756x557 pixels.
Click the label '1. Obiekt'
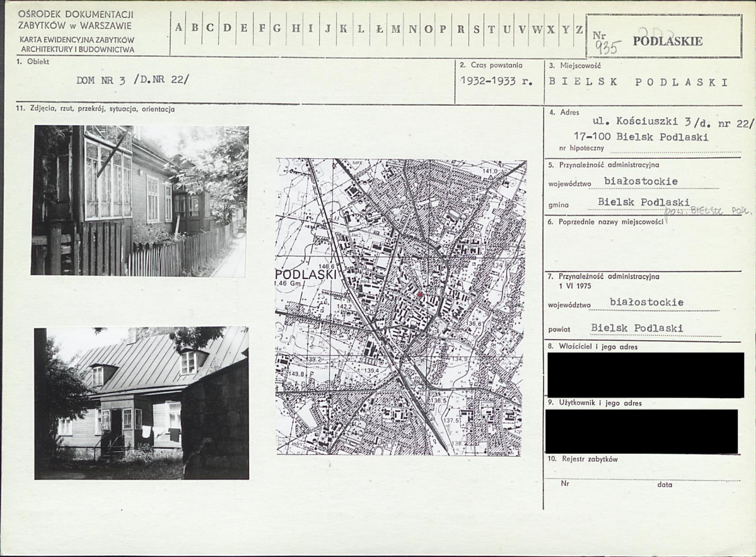coord(33,62)
